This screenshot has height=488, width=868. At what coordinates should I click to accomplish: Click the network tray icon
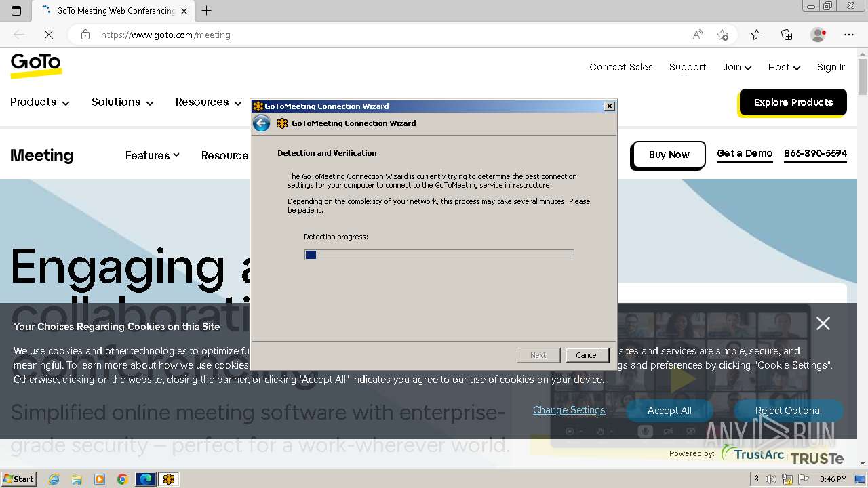787,479
